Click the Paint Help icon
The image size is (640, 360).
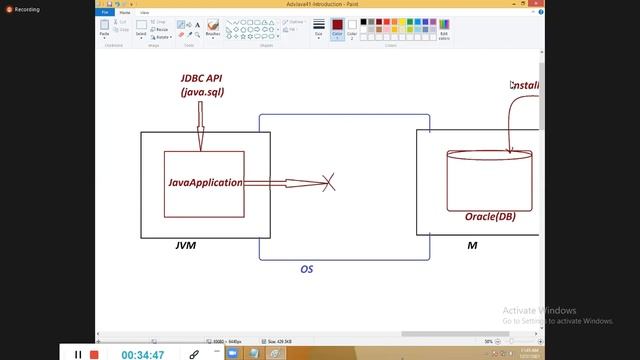[x=541, y=12]
